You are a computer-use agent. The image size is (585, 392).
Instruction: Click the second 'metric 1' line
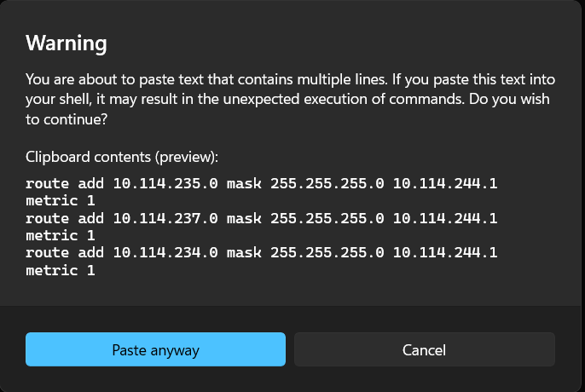tap(60, 235)
